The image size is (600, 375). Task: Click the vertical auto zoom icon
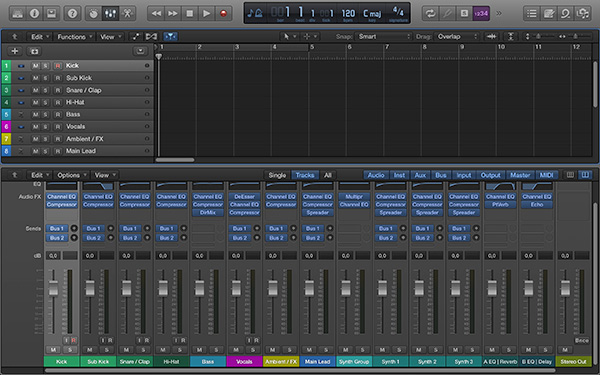click(510, 37)
